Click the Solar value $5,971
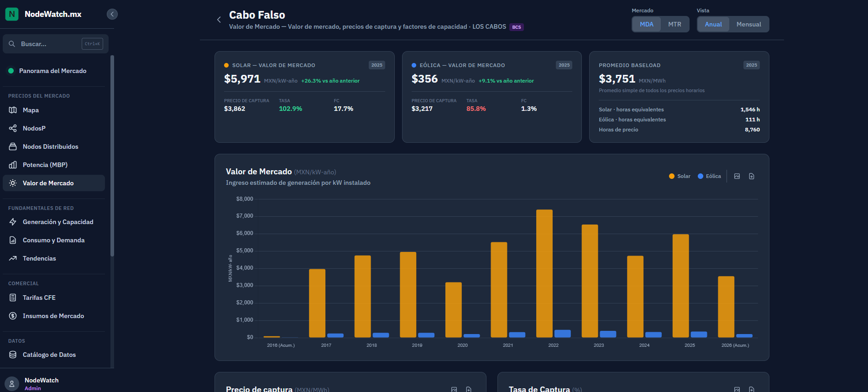The width and height of the screenshot is (868, 392). click(242, 79)
